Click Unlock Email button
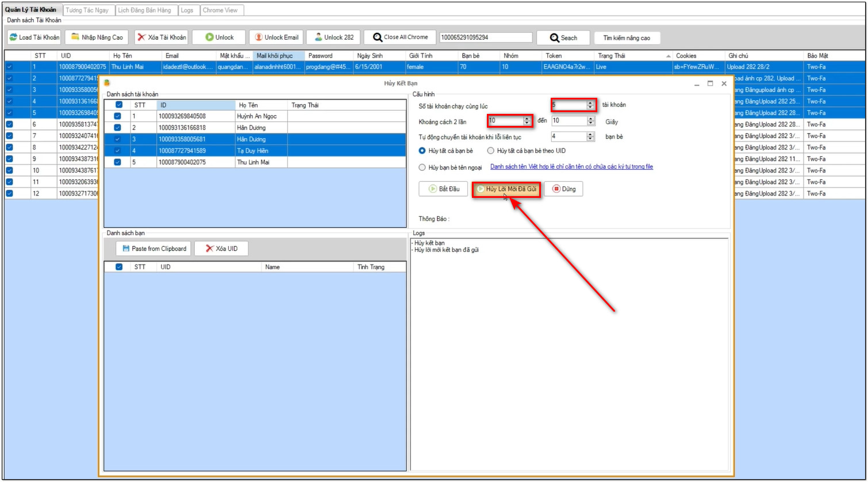This screenshot has width=868, height=482. (276, 37)
